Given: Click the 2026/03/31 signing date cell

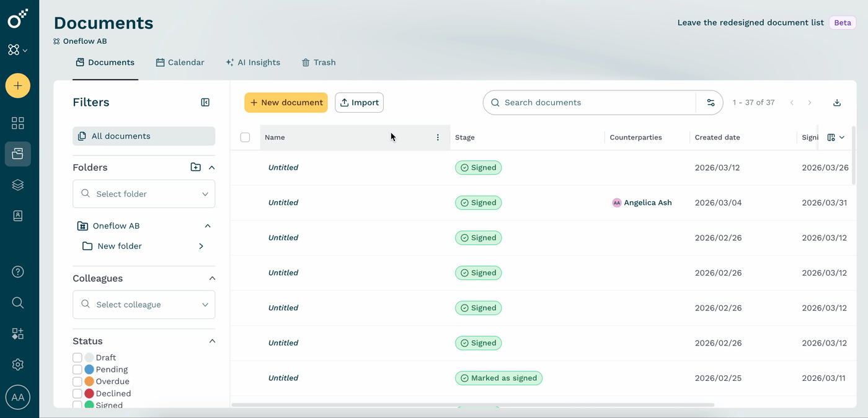Looking at the screenshot, I should pos(825,202).
